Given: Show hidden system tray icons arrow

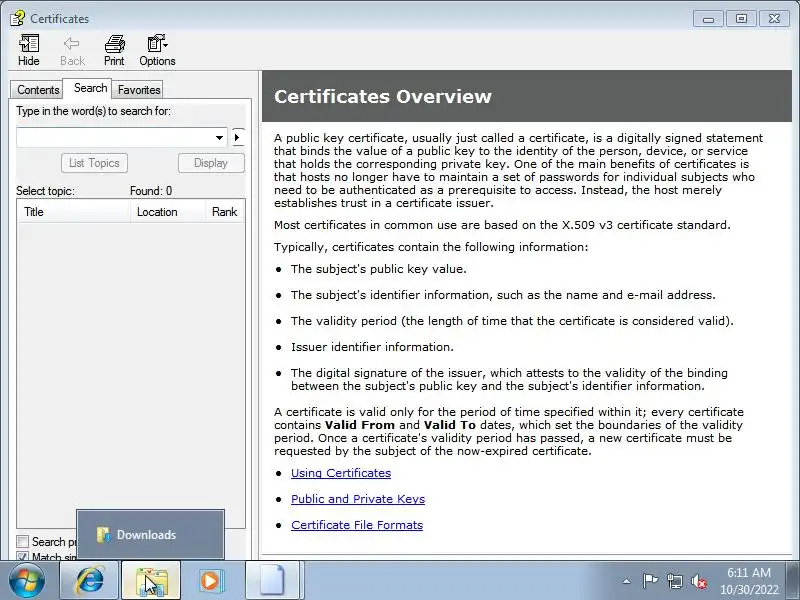Looking at the screenshot, I should [627, 581].
